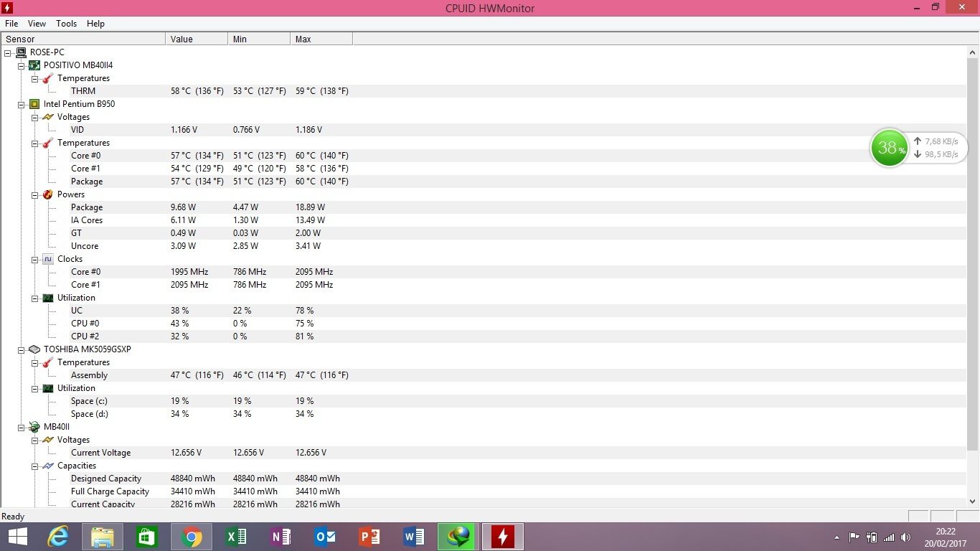The height and width of the screenshot is (551, 980).
Task: Click the volume icon in system tray
Action: (905, 537)
